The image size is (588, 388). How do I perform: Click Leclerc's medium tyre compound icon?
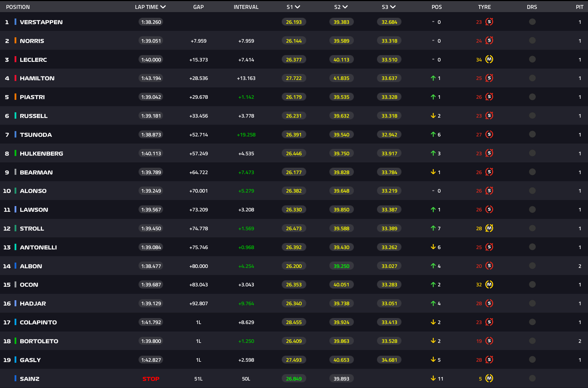(x=489, y=59)
